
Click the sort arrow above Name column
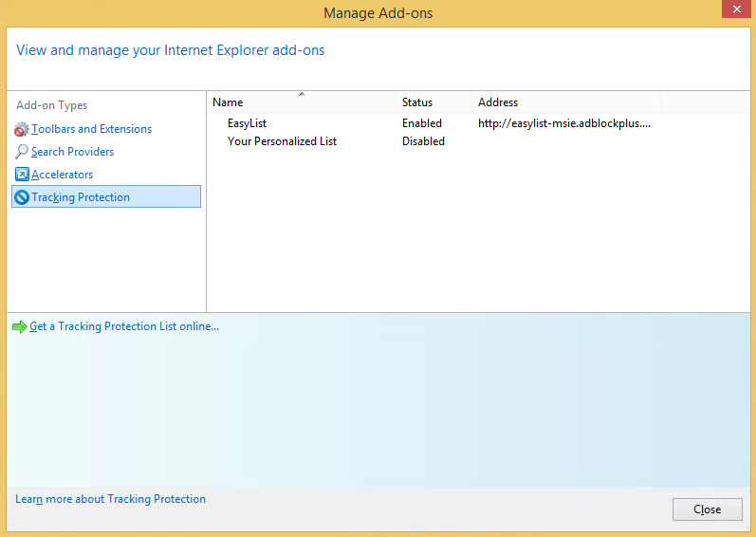302,94
